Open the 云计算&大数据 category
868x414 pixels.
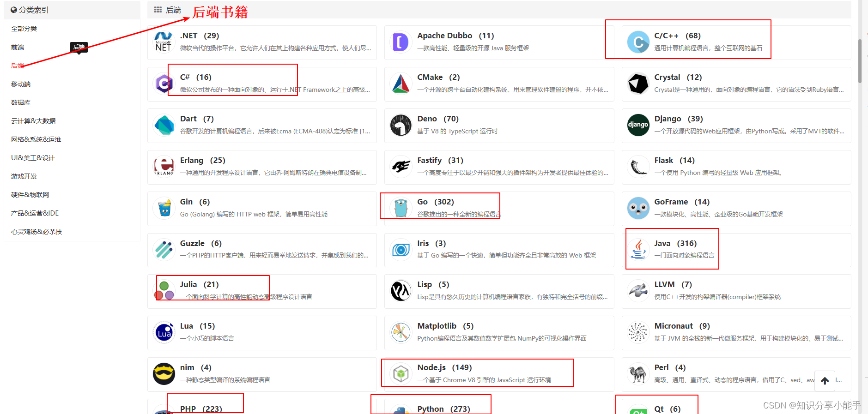click(33, 121)
